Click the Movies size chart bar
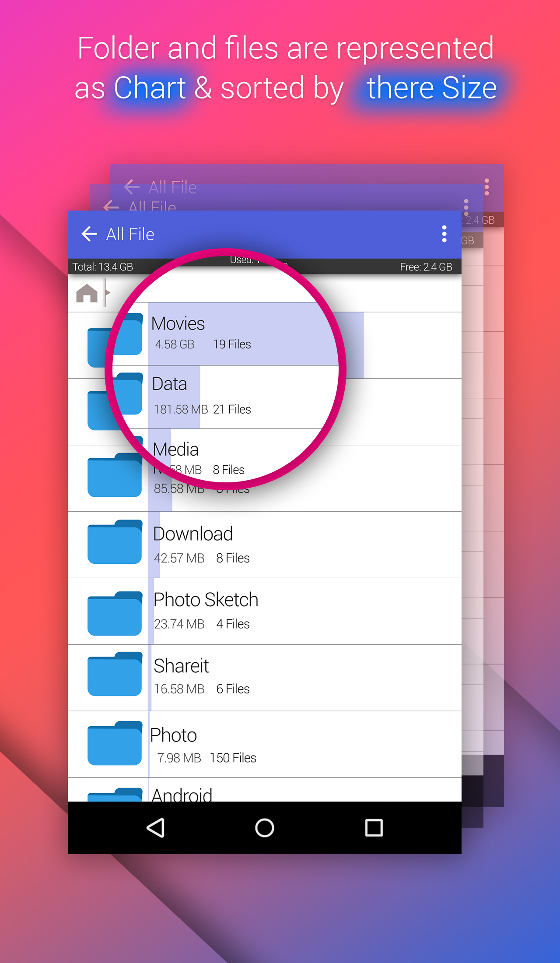 point(350,346)
